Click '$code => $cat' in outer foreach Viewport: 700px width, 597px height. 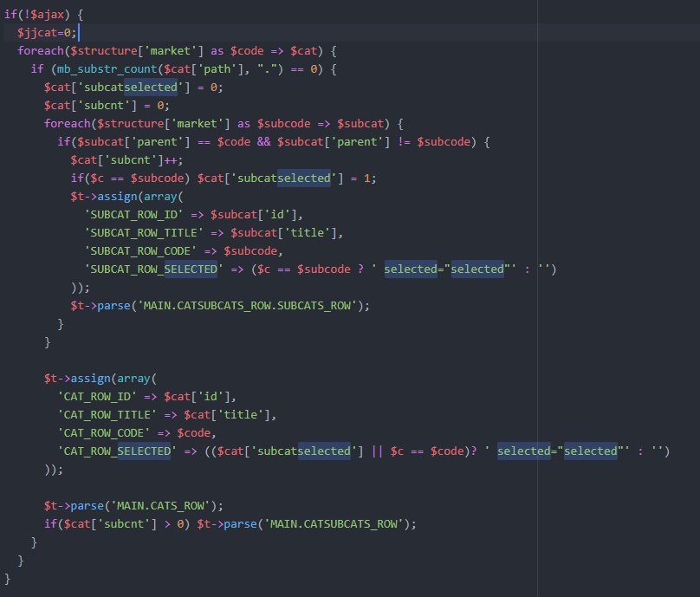tap(274, 51)
